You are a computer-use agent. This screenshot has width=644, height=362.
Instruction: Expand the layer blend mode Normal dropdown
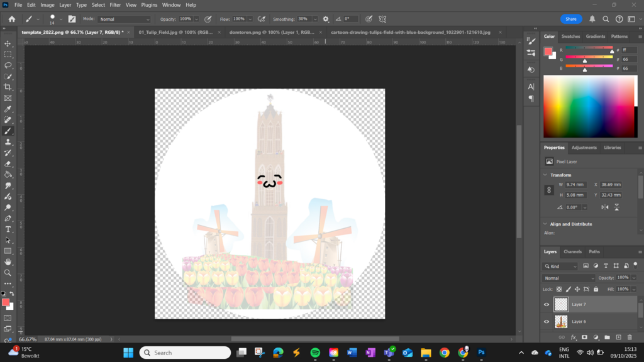coord(569,278)
